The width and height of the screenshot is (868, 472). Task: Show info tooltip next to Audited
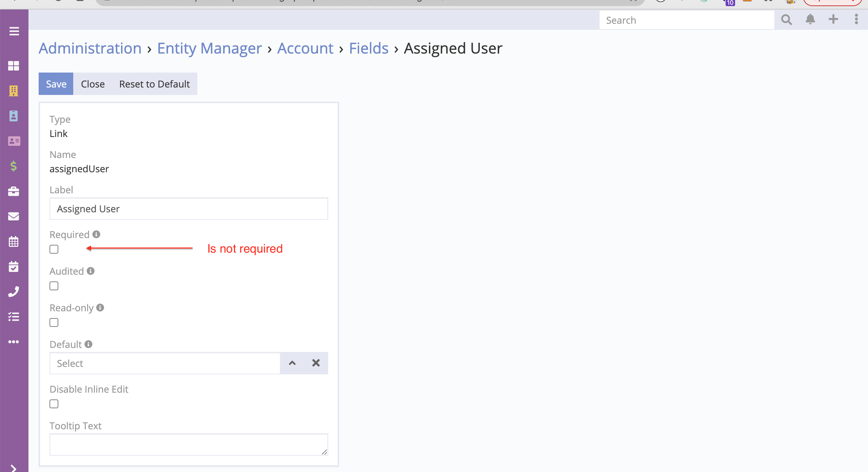(x=91, y=271)
